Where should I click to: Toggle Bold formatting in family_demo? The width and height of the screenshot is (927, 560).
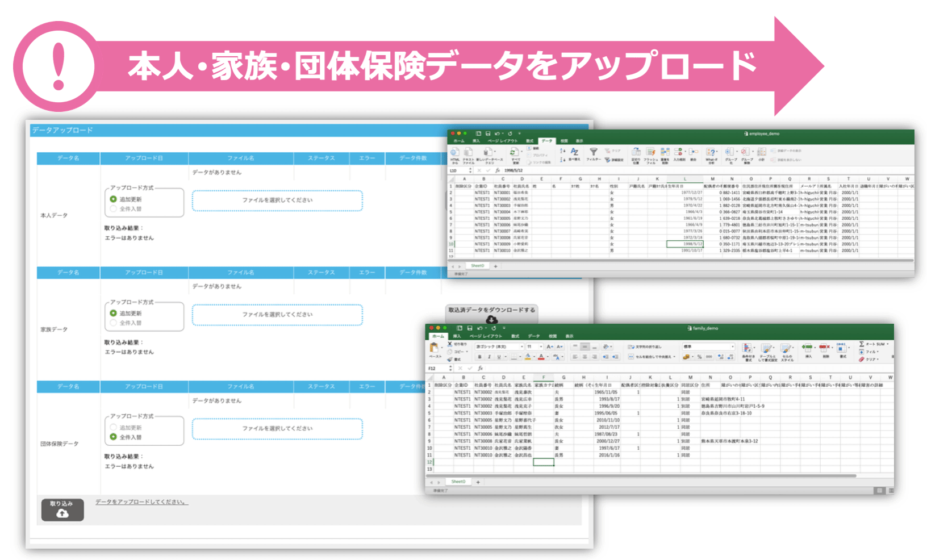[479, 357]
